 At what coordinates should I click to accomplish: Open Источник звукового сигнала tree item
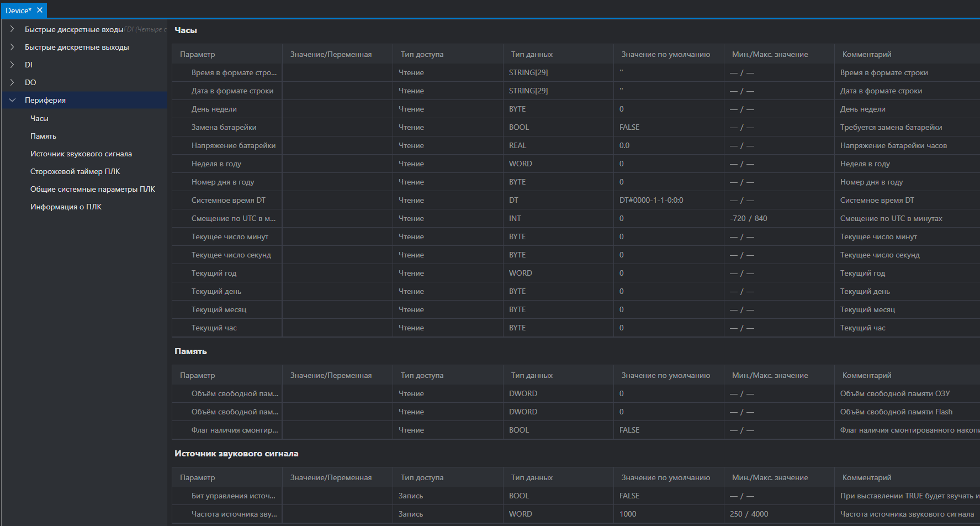tap(81, 154)
